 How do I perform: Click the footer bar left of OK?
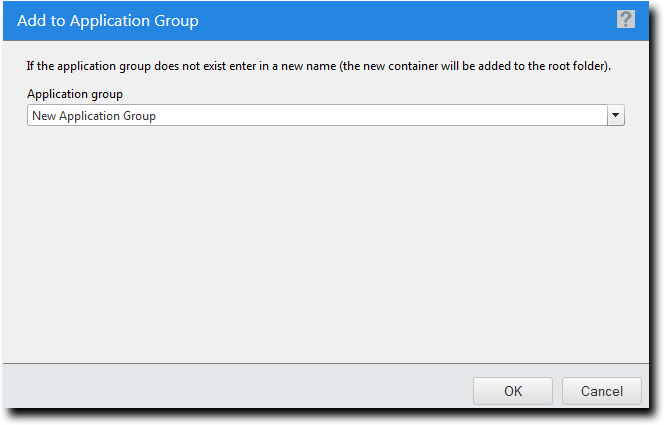click(237, 385)
